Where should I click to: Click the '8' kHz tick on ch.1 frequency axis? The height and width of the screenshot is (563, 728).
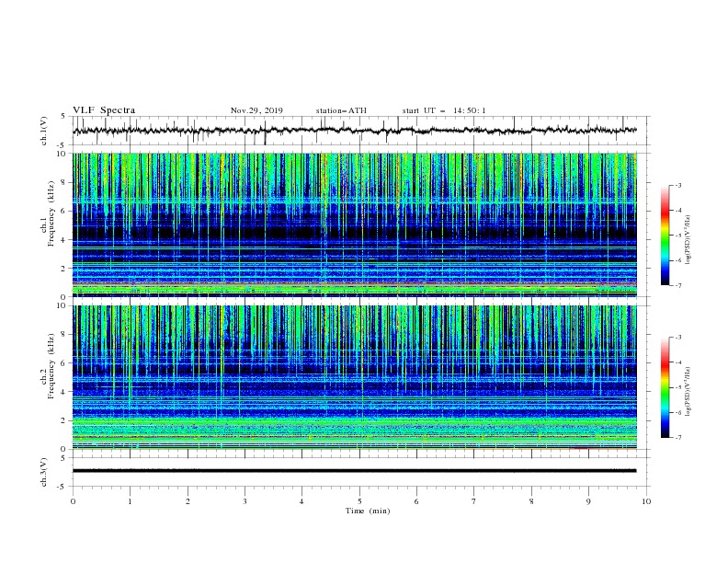point(64,182)
